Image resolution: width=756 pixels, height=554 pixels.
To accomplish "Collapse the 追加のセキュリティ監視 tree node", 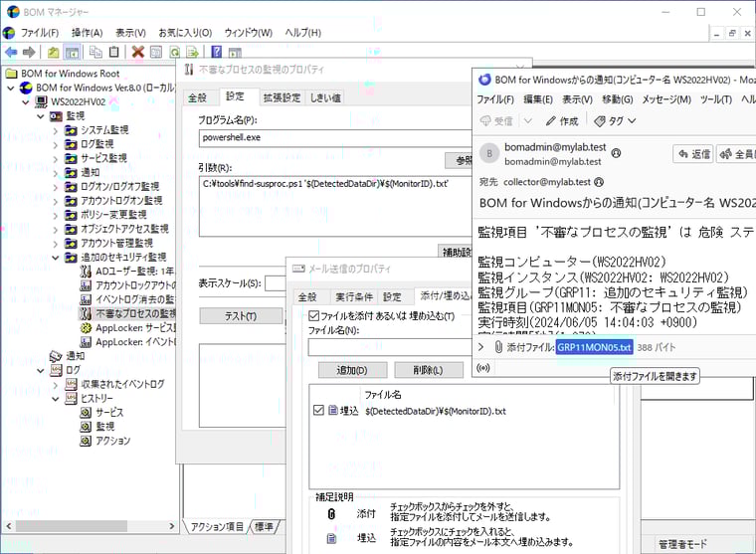I will (56, 258).
